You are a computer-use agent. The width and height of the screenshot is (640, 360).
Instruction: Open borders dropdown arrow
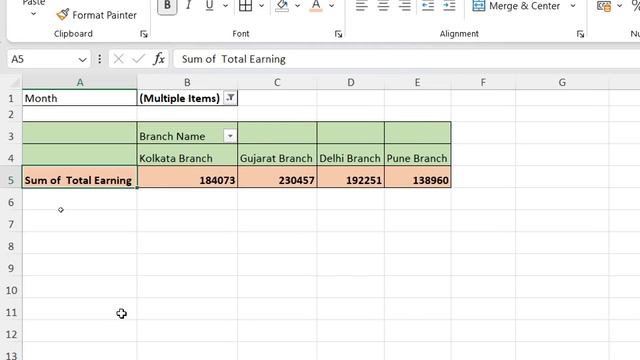(261, 6)
